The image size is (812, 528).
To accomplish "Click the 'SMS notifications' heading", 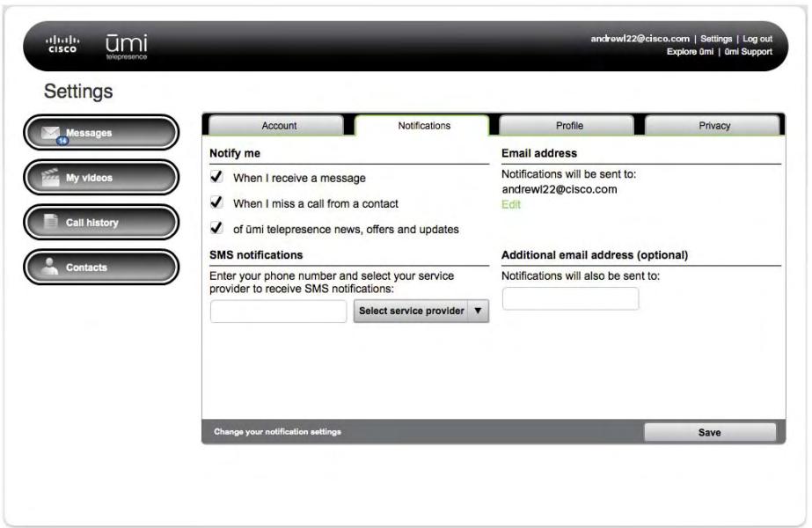I will click(256, 255).
